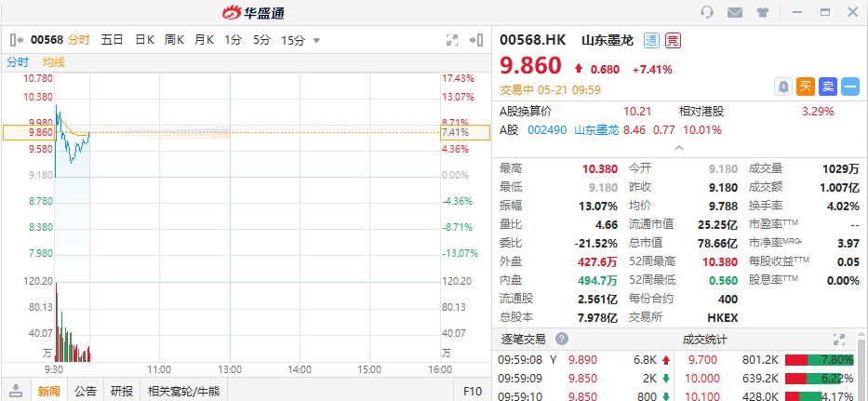Click the 亮 badge next to stock name
This screenshot has width=868, height=401.
tap(673, 40)
